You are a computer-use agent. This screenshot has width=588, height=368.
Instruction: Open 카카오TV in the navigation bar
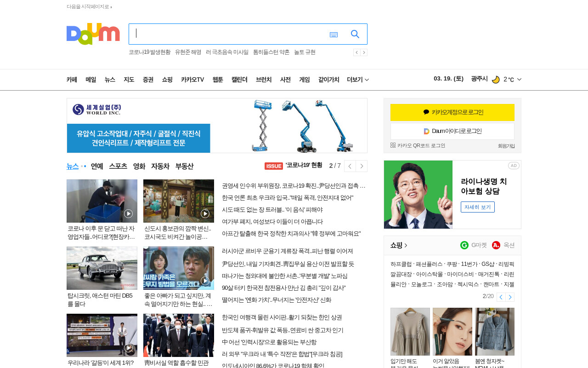click(192, 80)
